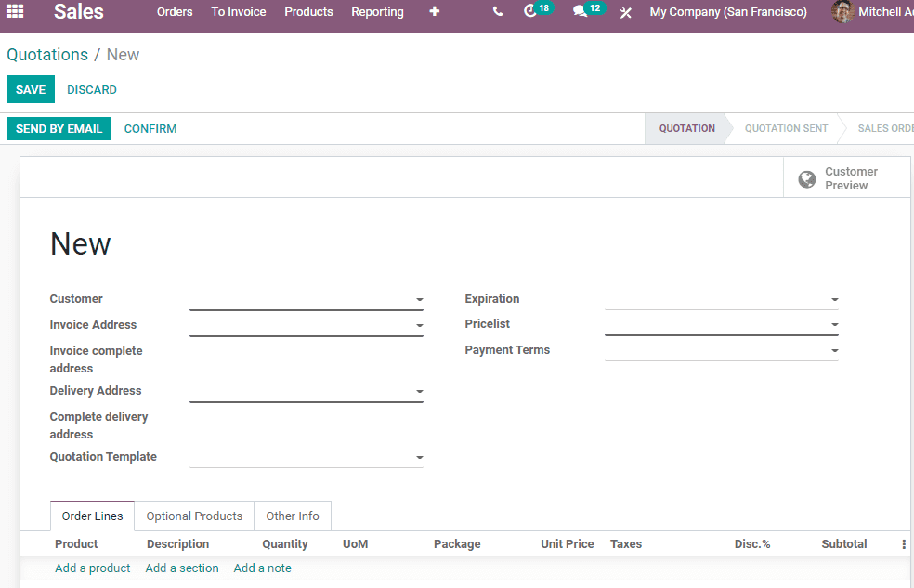Image resolution: width=914 pixels, height=588 pixels.
Task: Open the Products menu
Action: coord(308,12)
